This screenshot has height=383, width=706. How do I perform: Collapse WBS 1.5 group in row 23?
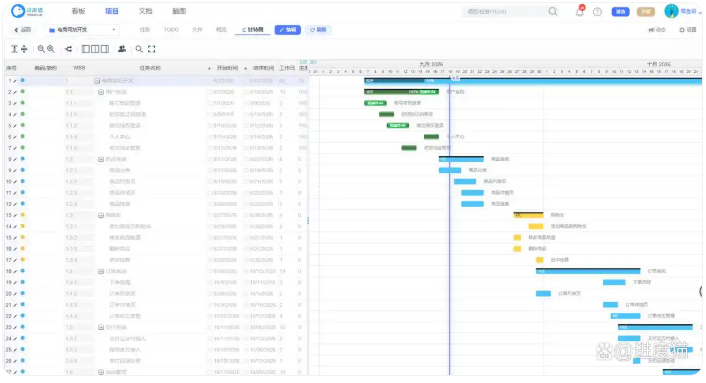101,328
